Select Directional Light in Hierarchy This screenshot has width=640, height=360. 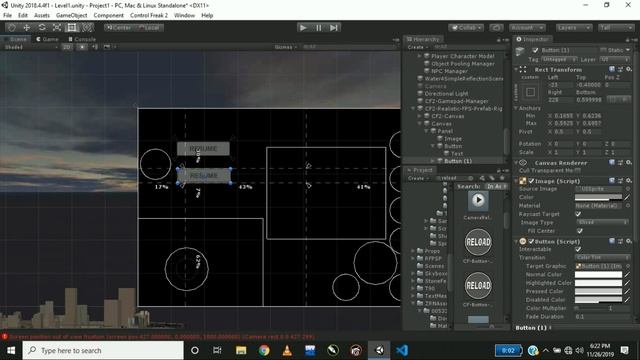446,93
